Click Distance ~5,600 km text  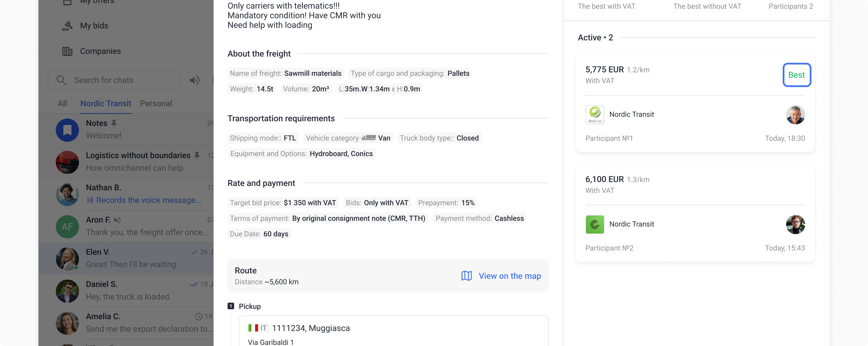(266, 282)
